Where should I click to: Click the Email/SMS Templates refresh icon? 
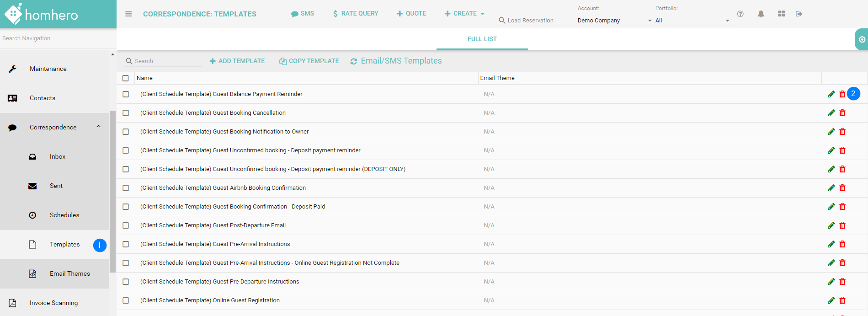point(353,61)
